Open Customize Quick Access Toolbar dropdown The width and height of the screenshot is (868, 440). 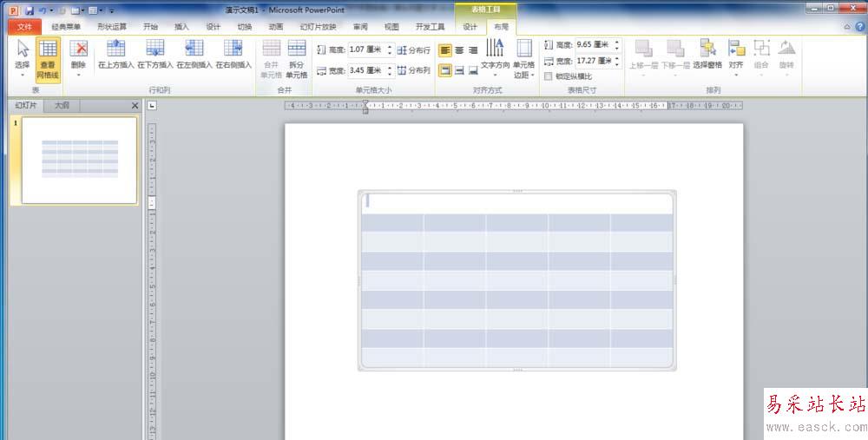click(112, 10)
